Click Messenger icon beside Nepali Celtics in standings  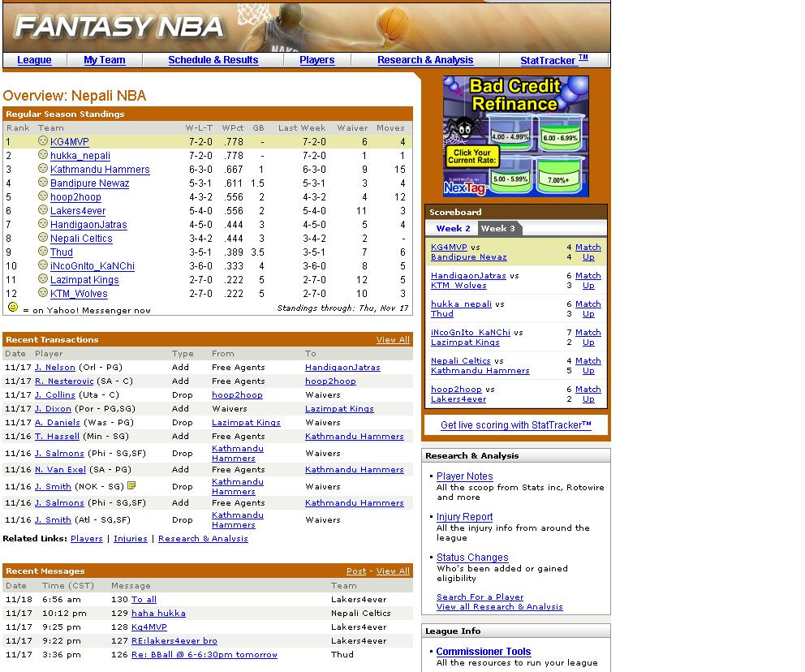click(43, 238)
